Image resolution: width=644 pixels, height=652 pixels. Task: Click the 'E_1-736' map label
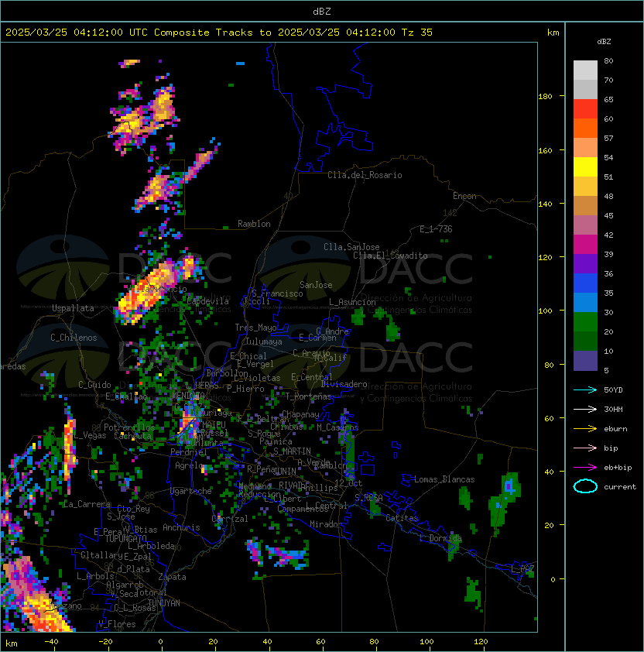coord(436,229)
